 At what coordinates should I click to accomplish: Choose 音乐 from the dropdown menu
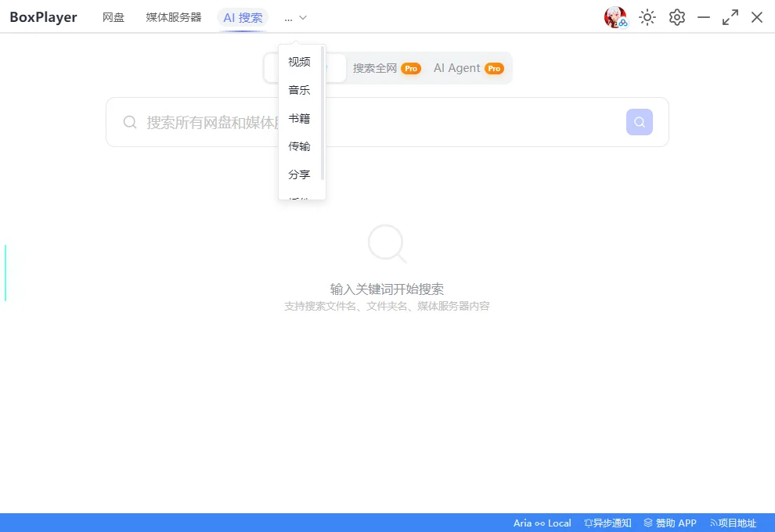click(x=300, y=90)
